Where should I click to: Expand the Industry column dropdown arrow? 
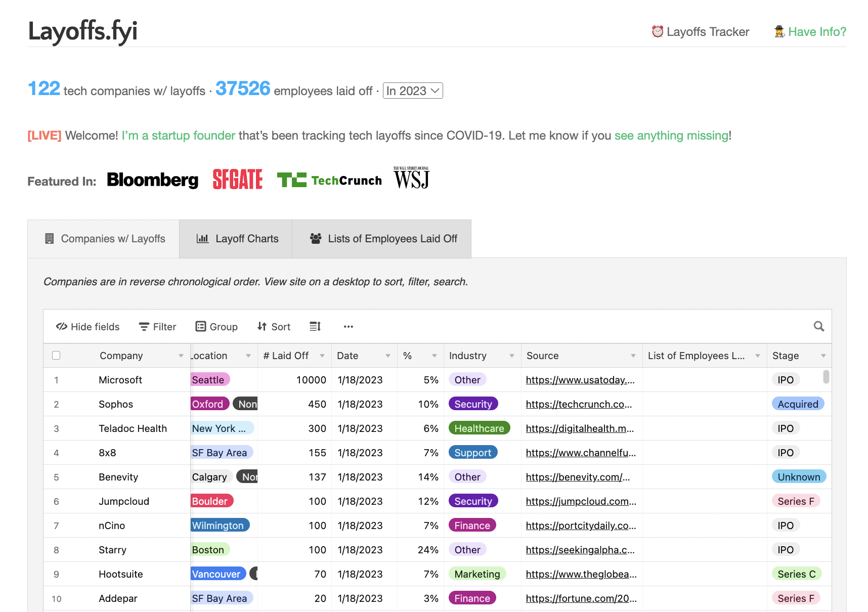tap(512, 356)
